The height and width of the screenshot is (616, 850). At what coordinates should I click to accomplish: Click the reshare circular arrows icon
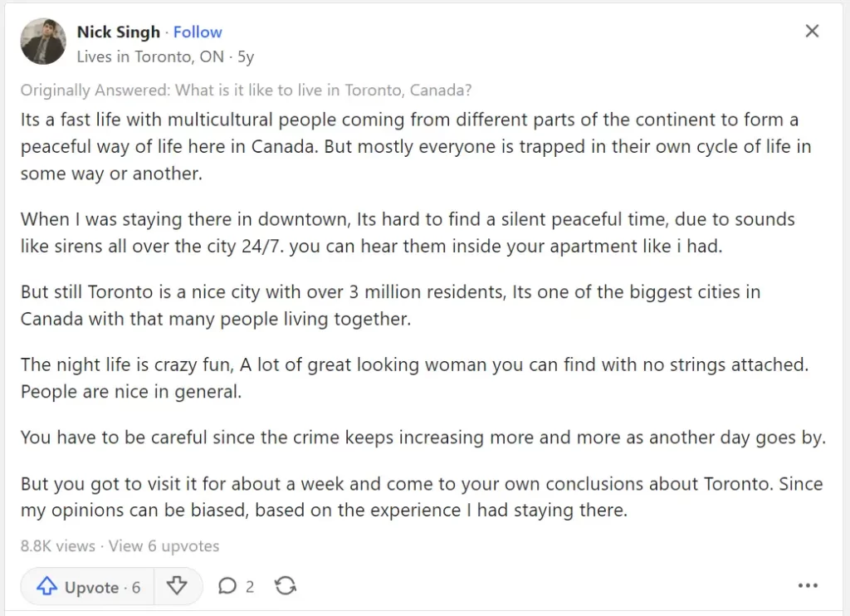286,586
